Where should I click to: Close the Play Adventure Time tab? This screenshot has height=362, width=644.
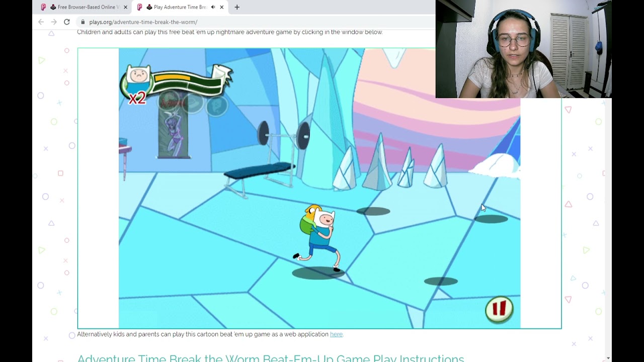pos(221,7)
